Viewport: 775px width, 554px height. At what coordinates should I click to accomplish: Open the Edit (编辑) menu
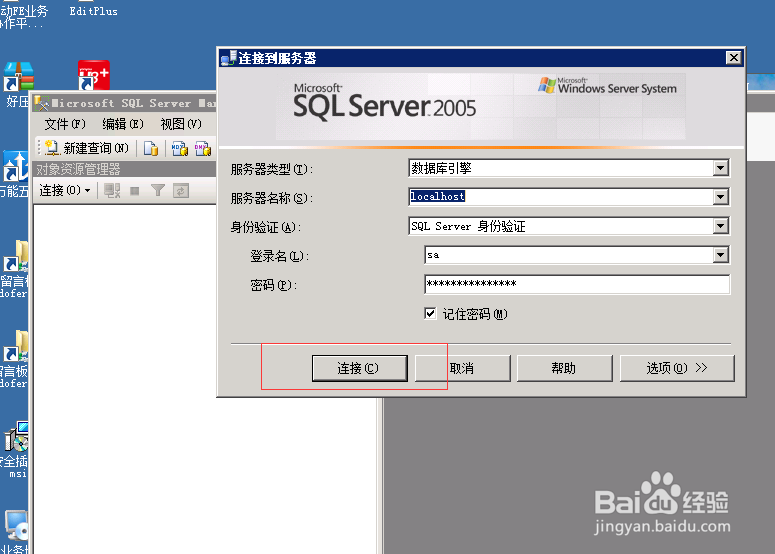pyautogui.click(x=123, y=124)
